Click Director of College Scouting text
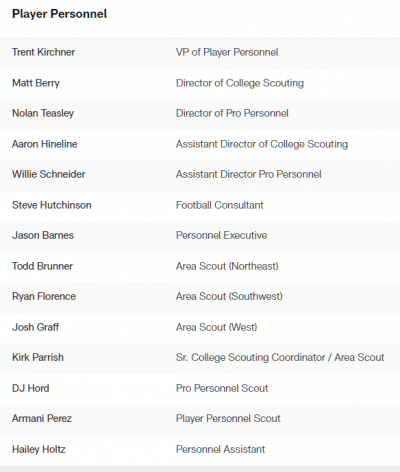This screenshot has width=400, height=472. click(240, 83)
